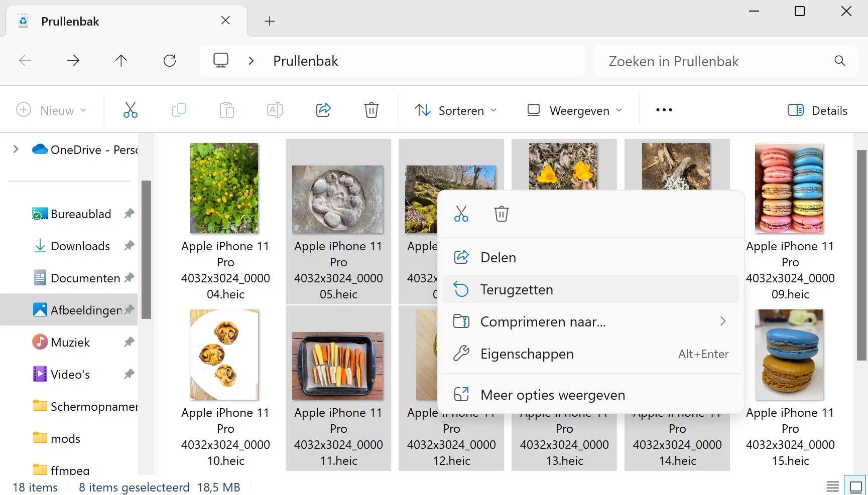The image size is (868, 495).
Task: Click the cut icon in the toolbar
Action: tap(130, 110)
